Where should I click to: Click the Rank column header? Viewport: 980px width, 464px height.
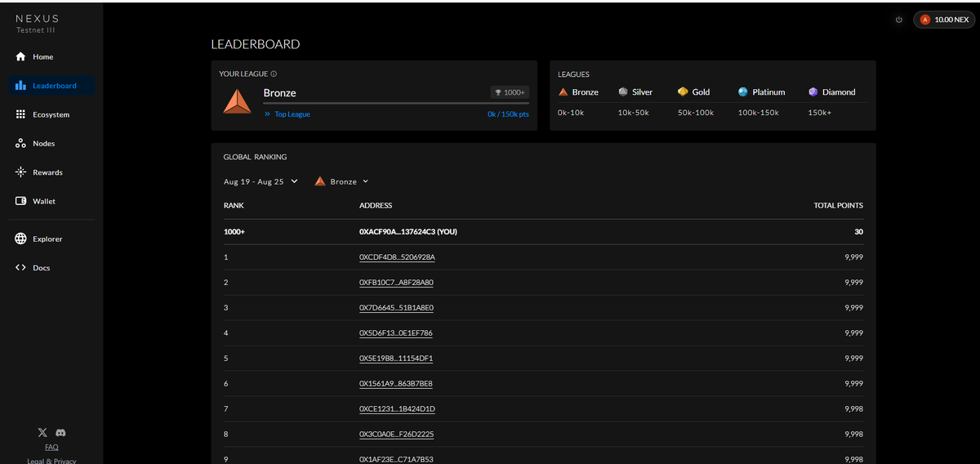point(234,206)
